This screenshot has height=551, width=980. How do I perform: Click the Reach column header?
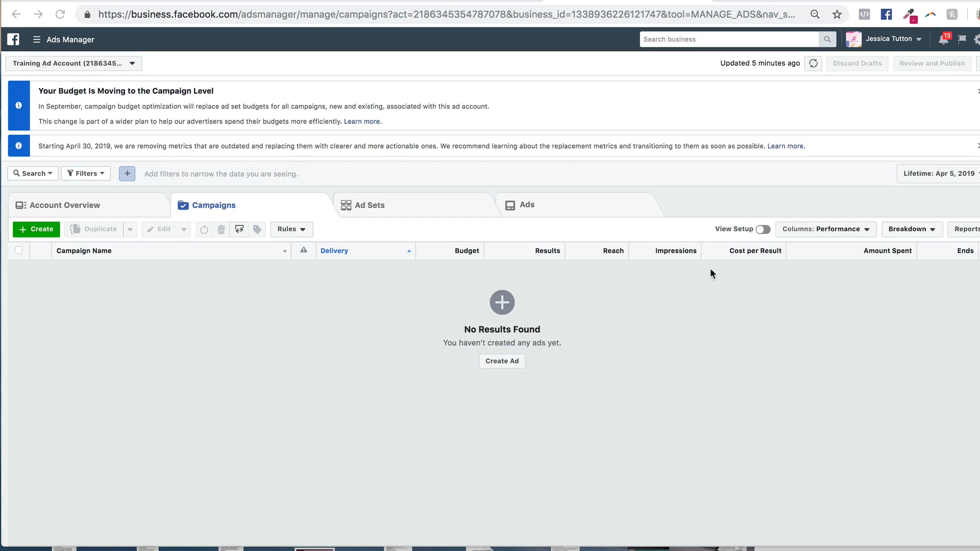pyautogui.click(x=597, y=251)
